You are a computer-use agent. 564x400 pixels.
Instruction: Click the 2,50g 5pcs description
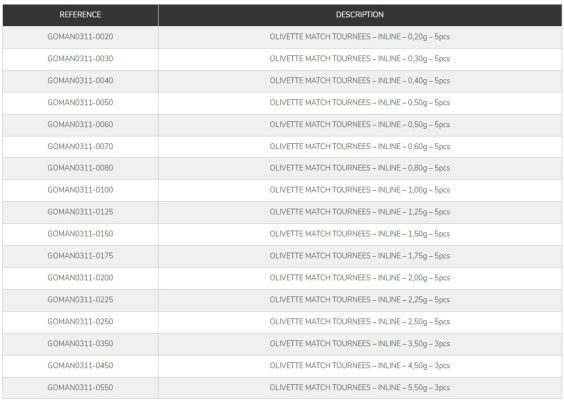tap(360, 322)
